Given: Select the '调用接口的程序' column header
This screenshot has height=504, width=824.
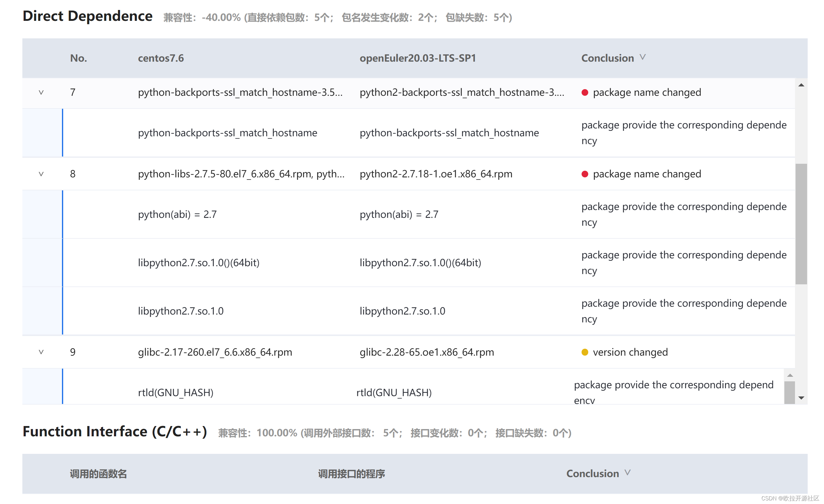Looking at the screenshot, I should pyautogui.click(x=352, y=474).
